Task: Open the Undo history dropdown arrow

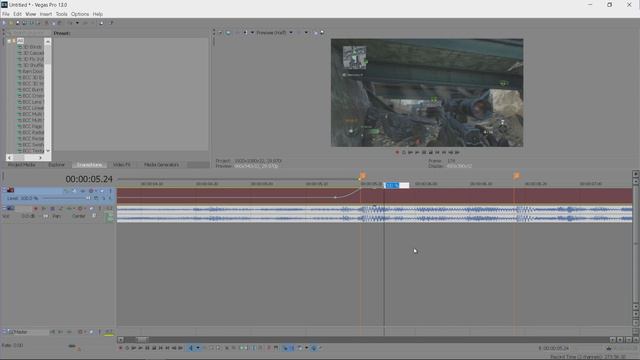Action: coord(77,23)
